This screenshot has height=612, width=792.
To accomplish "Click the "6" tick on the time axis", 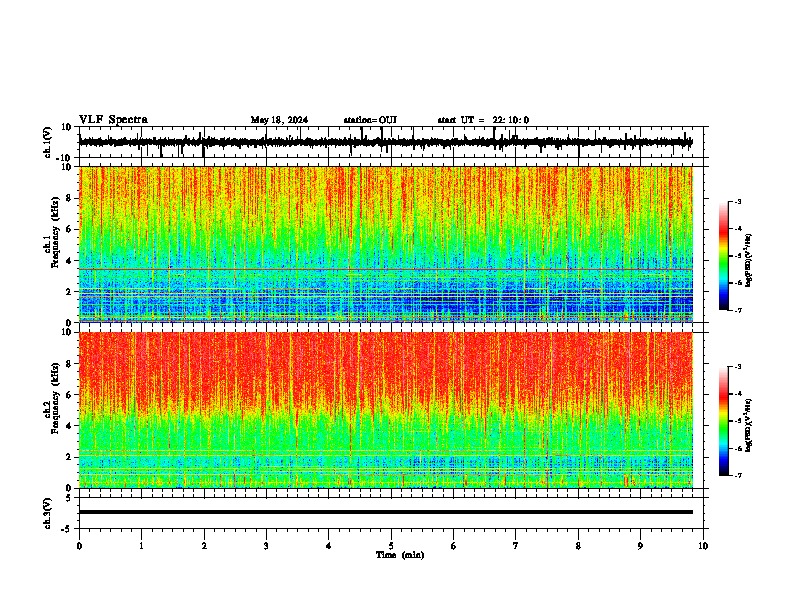I will [x=454, y=546].
